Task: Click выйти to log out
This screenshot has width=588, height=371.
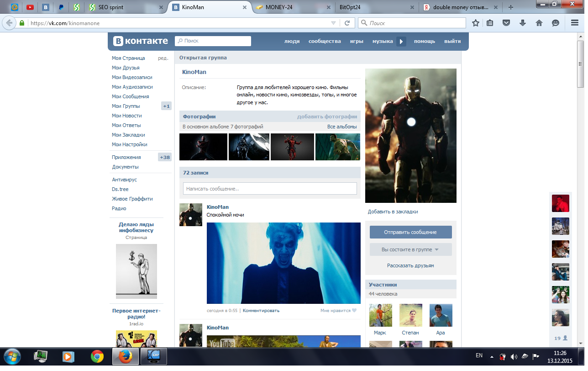Action: (452, 41)
